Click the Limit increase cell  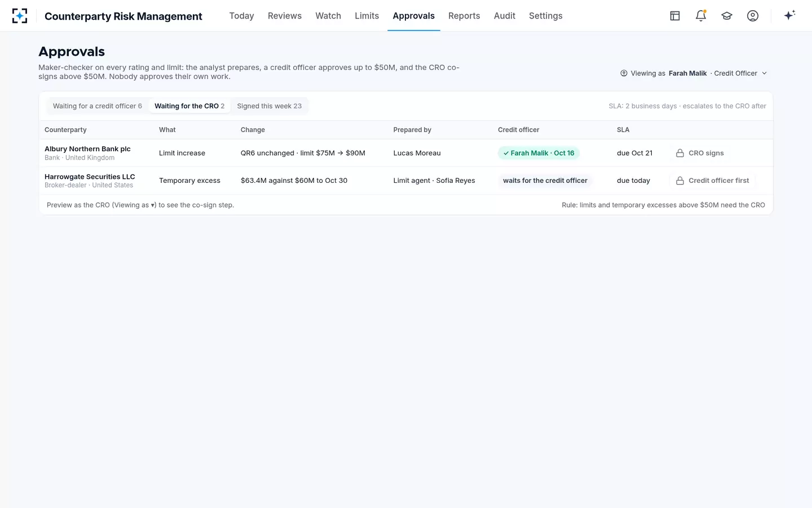182,153
